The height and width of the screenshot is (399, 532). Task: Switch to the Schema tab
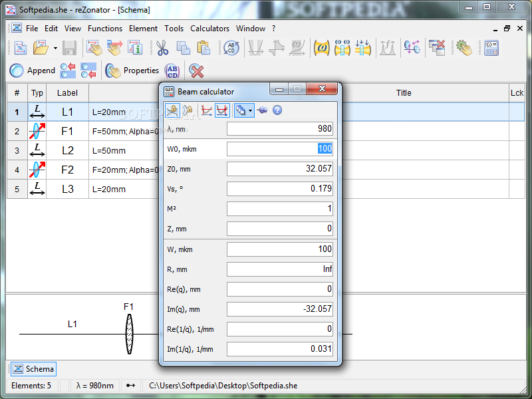(x=34, y=369)
